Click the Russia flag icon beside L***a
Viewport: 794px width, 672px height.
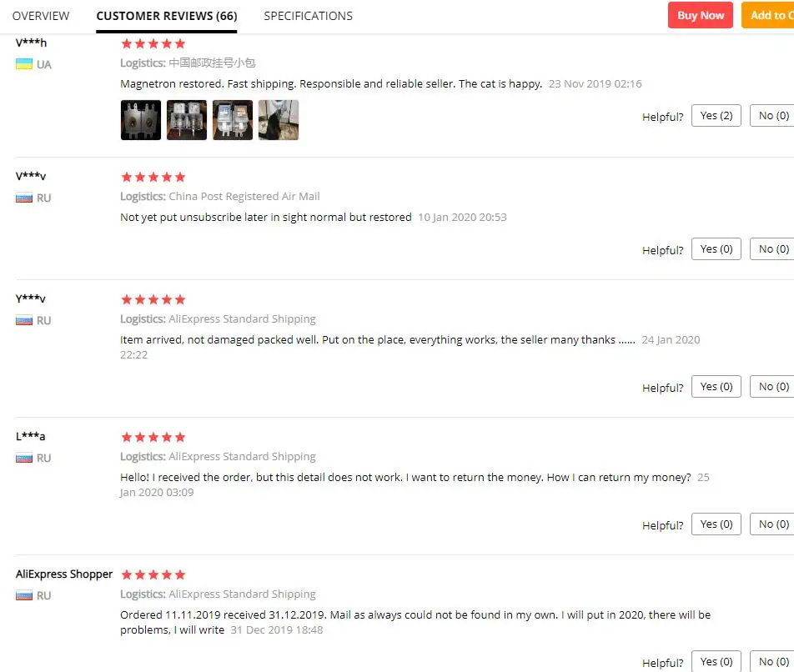(24, 458)
